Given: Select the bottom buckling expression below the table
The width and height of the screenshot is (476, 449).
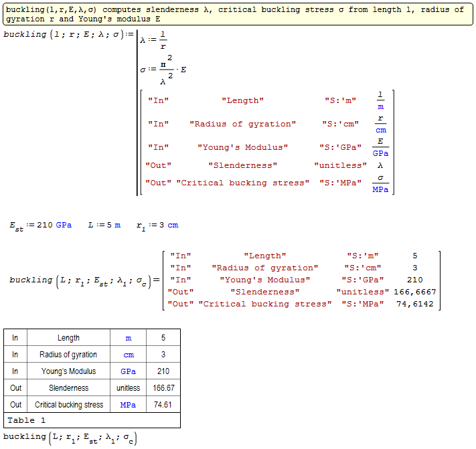Looking at the screenshot, I should 70,438.
